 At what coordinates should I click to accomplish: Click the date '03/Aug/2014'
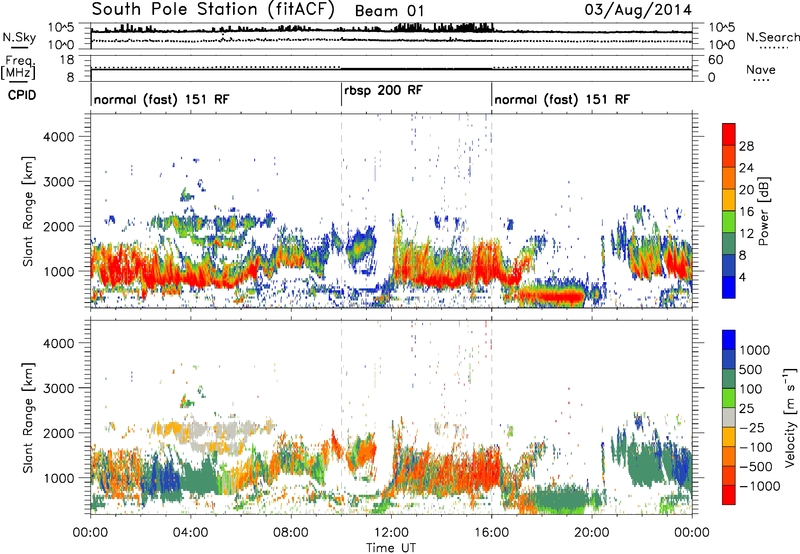[x=638, y=10]
